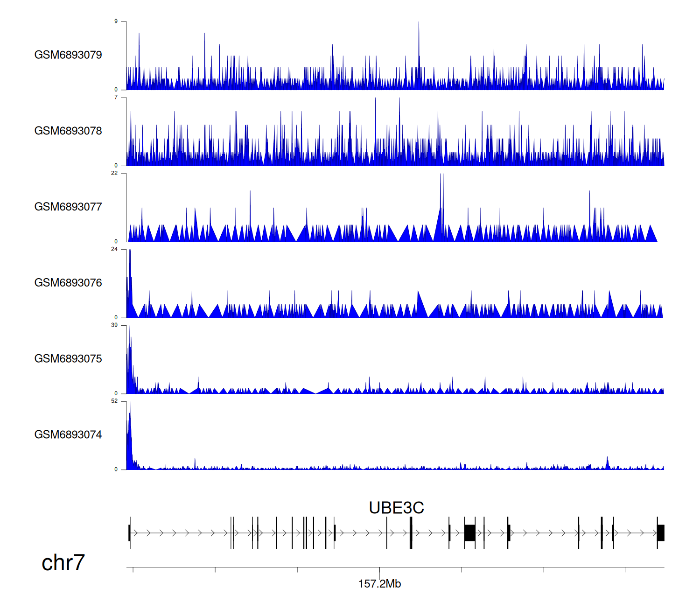Click the y-axis maximum value 22

114,174
